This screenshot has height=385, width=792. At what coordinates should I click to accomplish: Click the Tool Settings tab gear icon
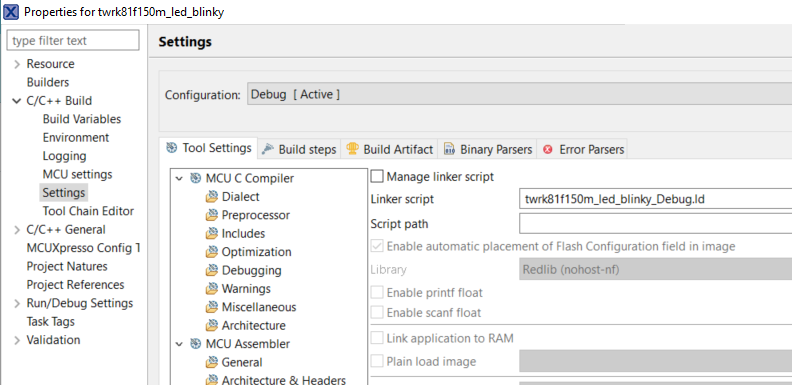[x=172, y=148]
